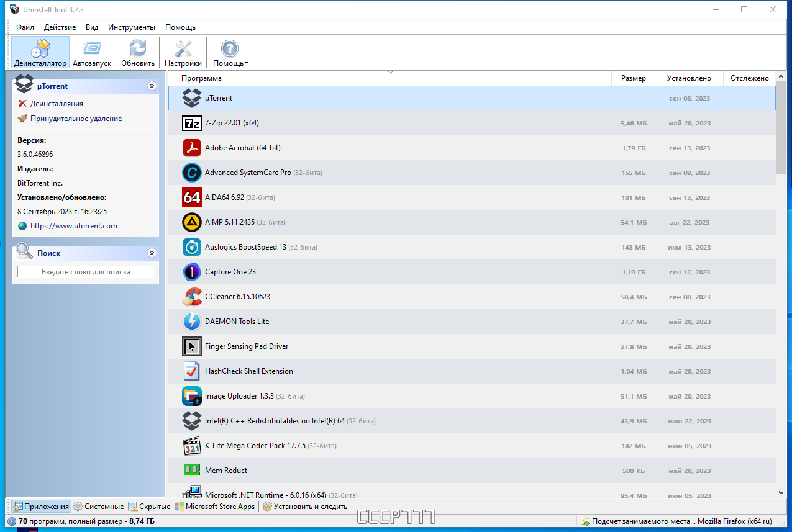This screenshot has height=532, width=792.
Task: Switch to Microsoft Store Apps tab
Action: point(215,507)
